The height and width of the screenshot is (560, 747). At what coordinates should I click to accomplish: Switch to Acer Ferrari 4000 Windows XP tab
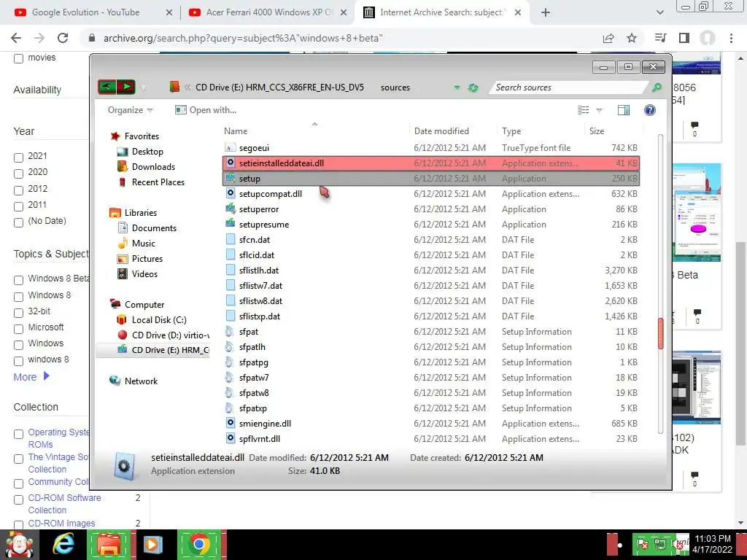[x=268, y=12]
